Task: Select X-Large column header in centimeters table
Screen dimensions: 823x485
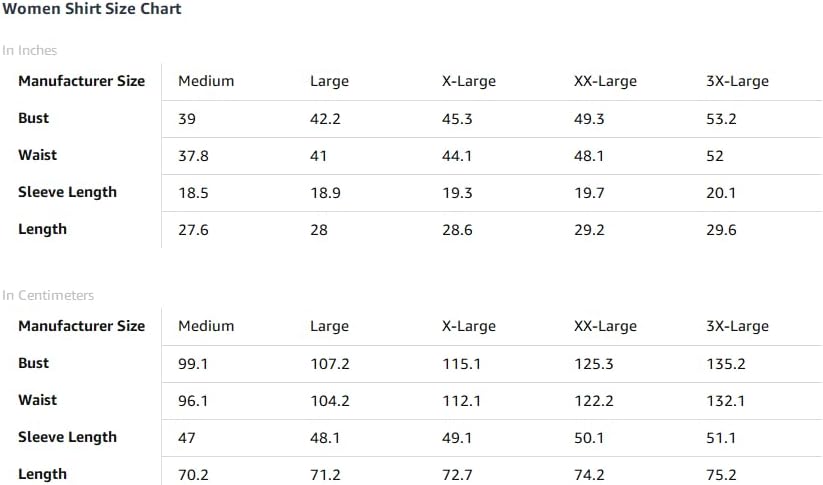Action: pos(469,326)
